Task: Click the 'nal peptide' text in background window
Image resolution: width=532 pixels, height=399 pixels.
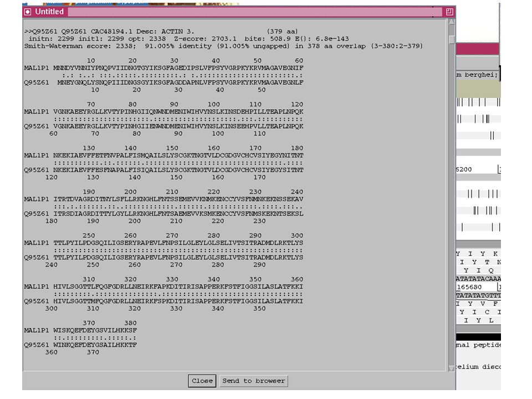Action: [478, 345]
